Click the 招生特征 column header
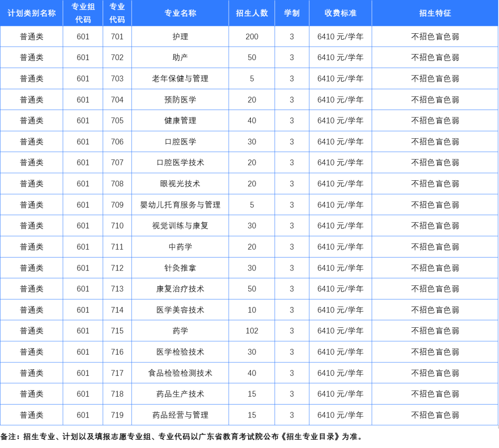Screen dimensions: 499x448 [x=435, y=13]
